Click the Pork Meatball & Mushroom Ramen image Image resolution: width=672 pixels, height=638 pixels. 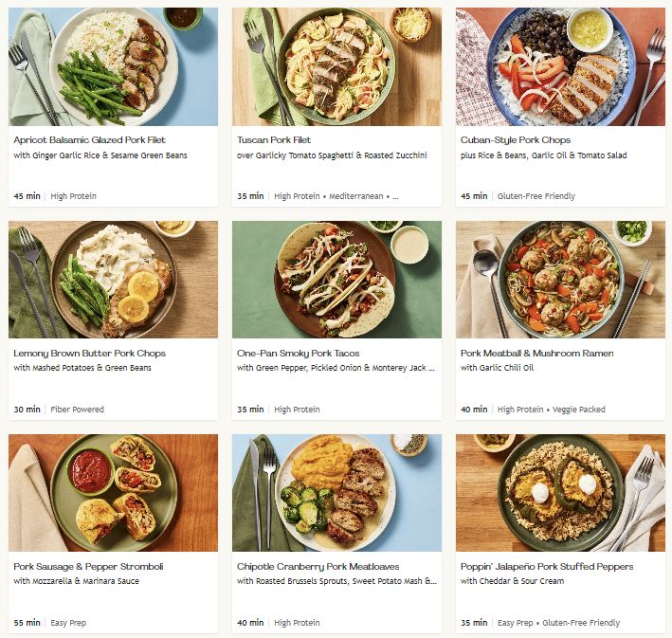click(x=560, y=280)
